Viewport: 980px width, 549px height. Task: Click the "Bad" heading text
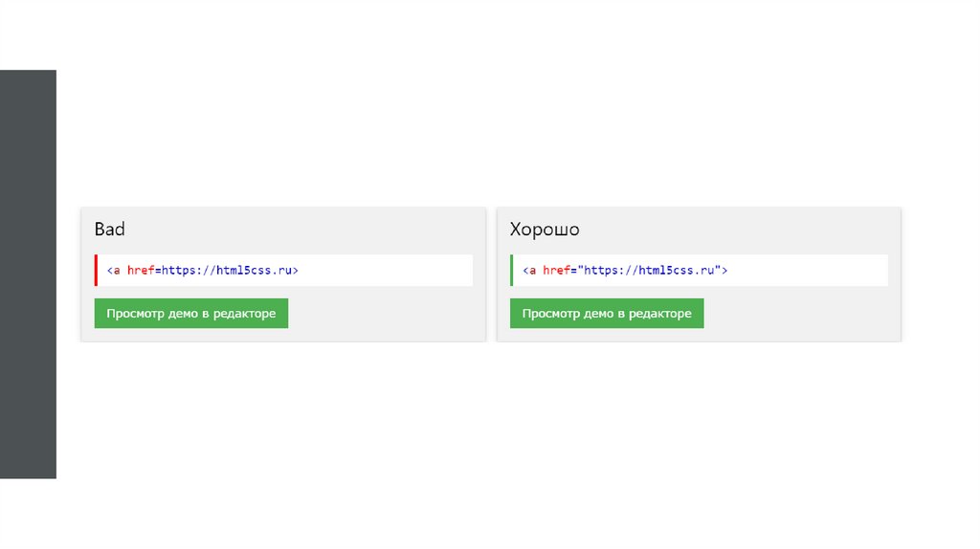click(x=110, y=230)
